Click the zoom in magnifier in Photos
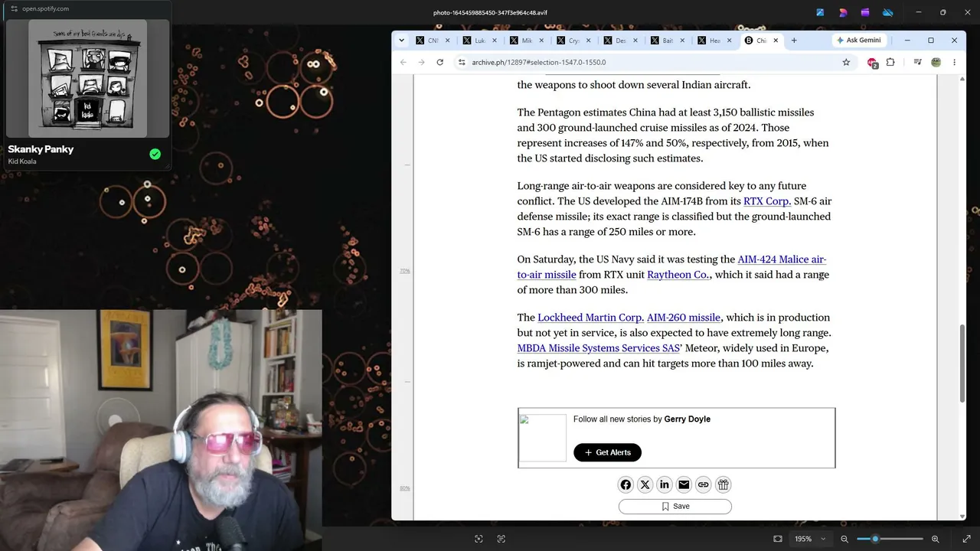 click(x=935, y=539)
